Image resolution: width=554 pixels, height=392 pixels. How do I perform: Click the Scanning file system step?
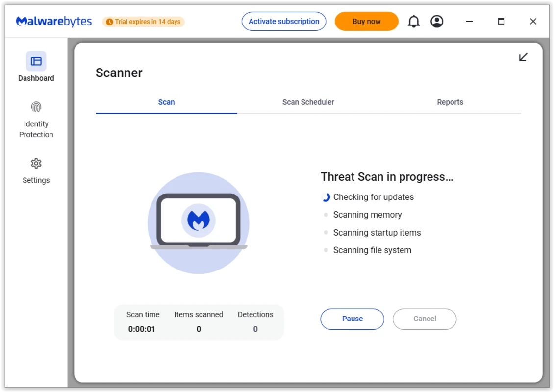click(372, 250)
